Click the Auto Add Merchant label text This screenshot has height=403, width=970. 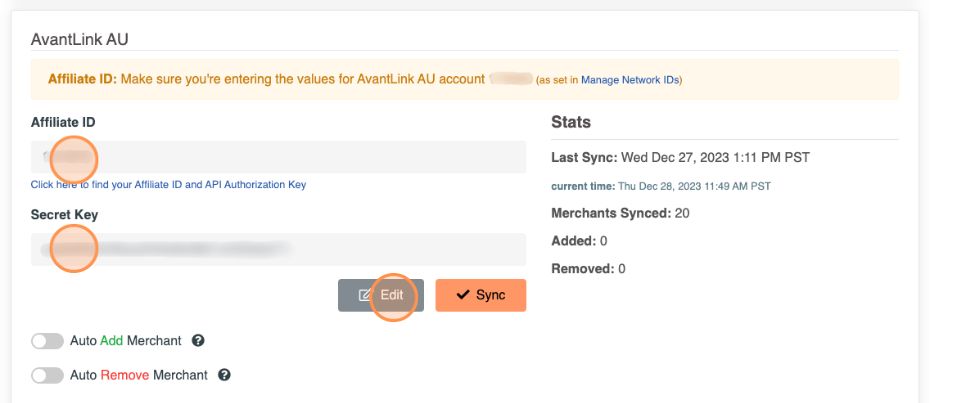click(x=126, y=341)
